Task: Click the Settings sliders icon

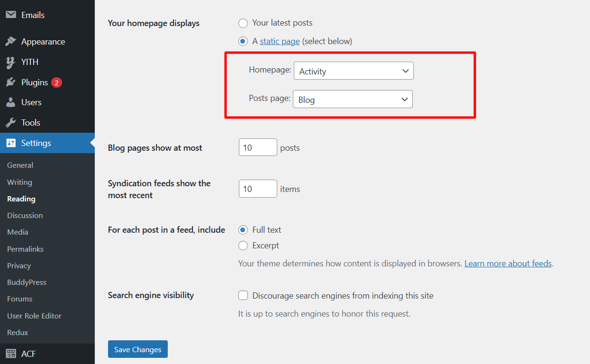Action: tap(10, 143)
